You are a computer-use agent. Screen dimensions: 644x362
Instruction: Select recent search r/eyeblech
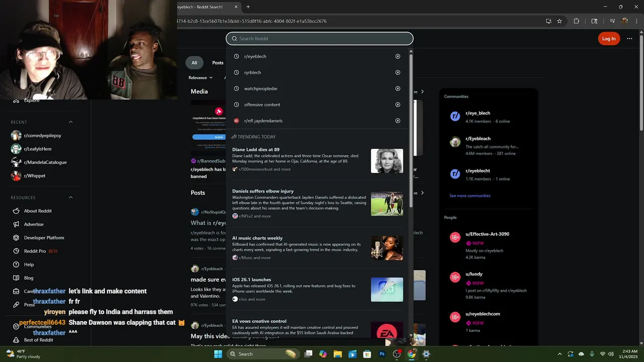click(x=255, y=56)
